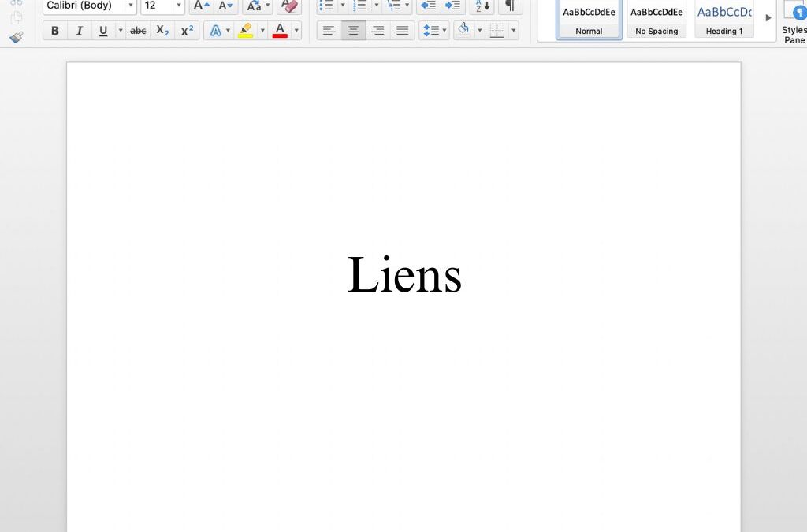Open the font size dropdown list

coord(179,6)
